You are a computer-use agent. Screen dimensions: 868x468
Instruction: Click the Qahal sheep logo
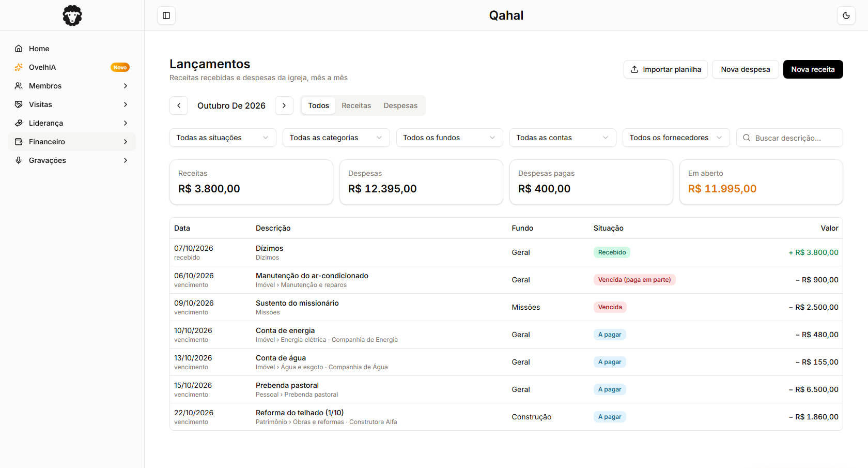72,16
